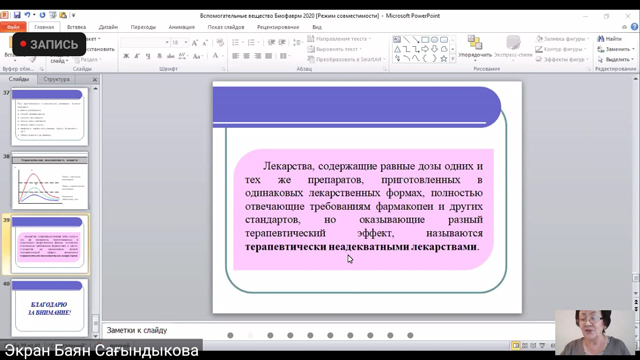640x360 pixels.
Task: Click the Упорядочить button
Action: 475,47
